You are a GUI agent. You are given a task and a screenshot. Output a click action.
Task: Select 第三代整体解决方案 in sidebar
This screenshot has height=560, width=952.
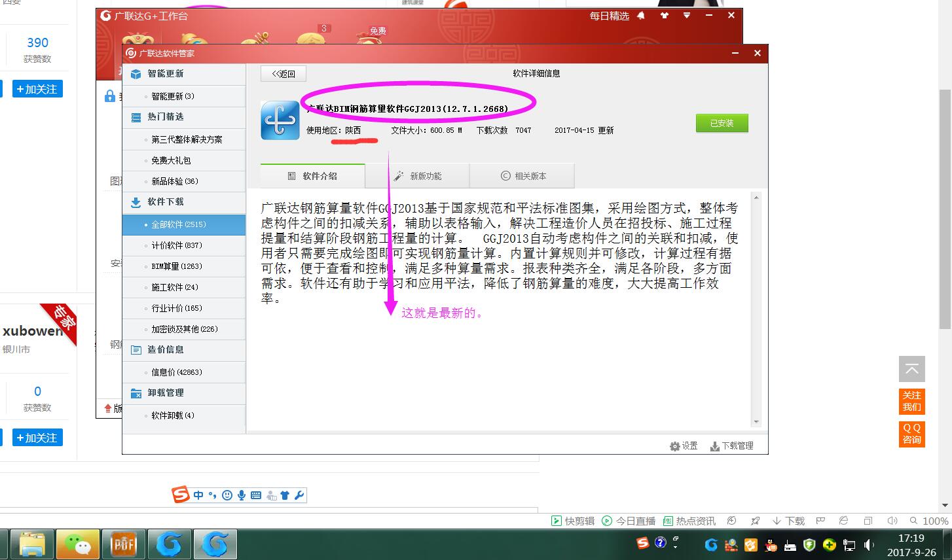pyautogui.click(x=184, y=139)
